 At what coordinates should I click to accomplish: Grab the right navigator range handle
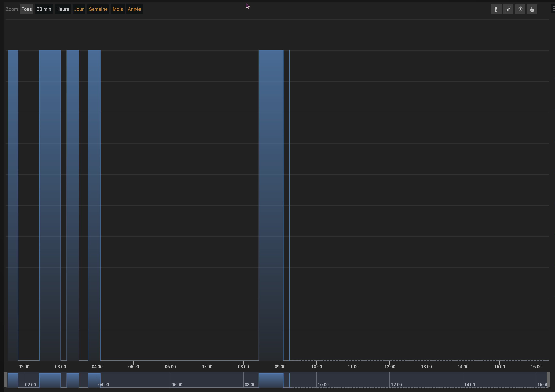pyautogui.click(x=549, y=380)
